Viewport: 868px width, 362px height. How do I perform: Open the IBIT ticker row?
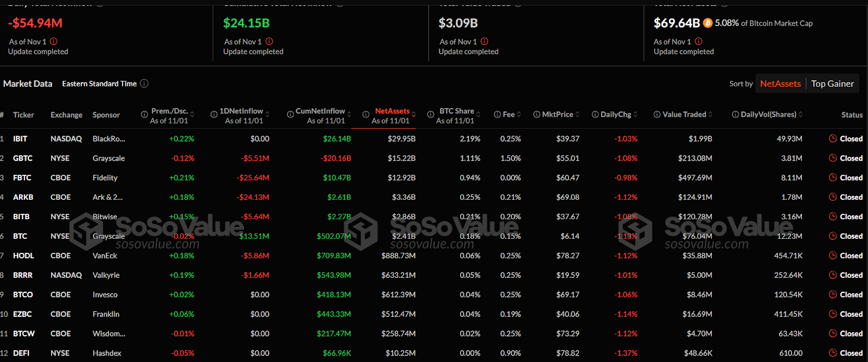click(x=434, y=138)
